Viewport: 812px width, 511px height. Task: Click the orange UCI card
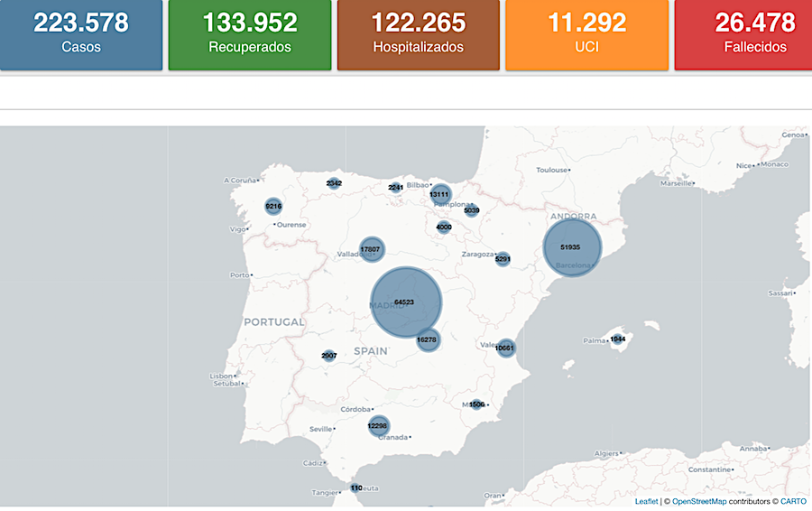(586, 34)
